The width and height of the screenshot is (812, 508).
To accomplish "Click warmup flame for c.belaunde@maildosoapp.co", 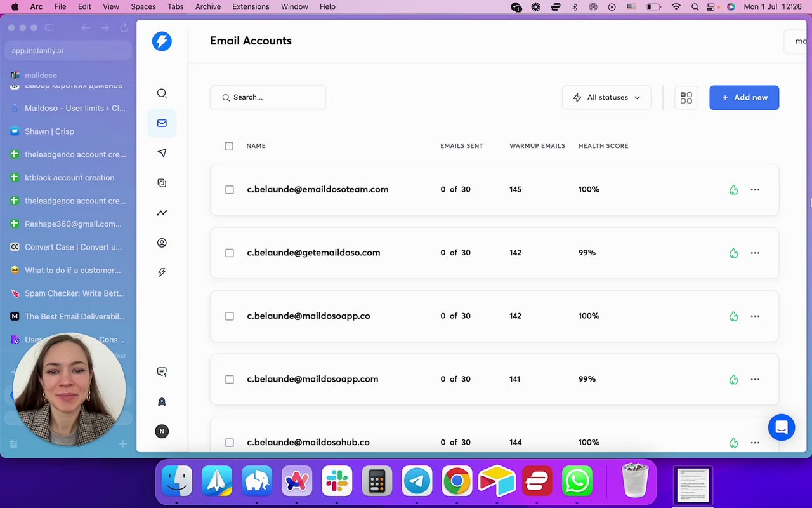I will [733, 316].
